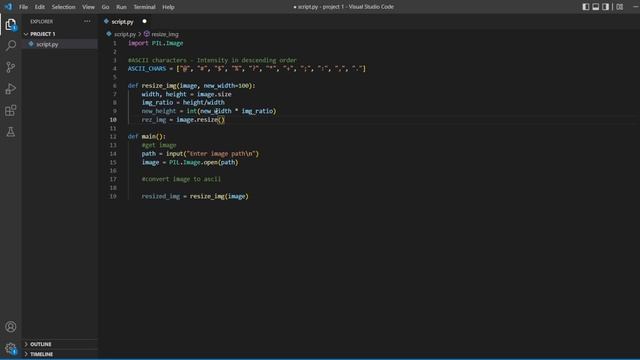Image resolution: width=640 pixels, height=360 pixels.
Task: Click script.py in the breadcrumb
Action: pyautogui.click(x=125, y=34)
